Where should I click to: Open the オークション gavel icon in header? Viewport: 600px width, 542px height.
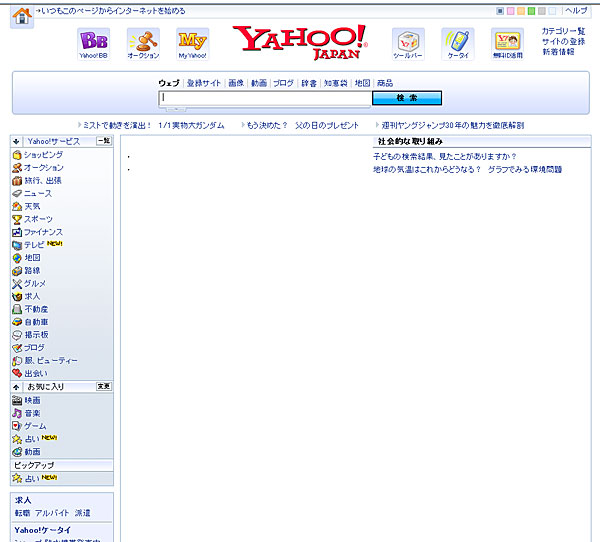143,44
